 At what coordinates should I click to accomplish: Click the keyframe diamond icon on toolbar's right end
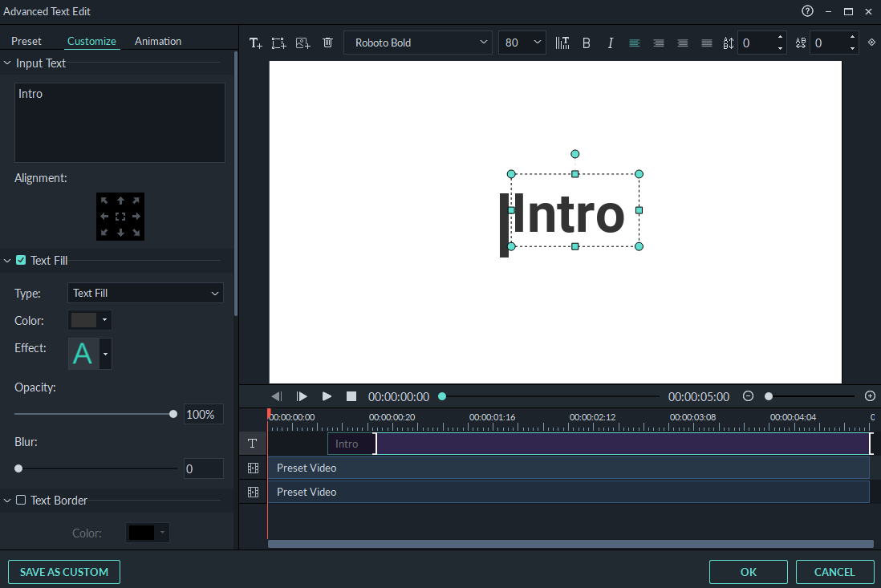tap(871, 43)
